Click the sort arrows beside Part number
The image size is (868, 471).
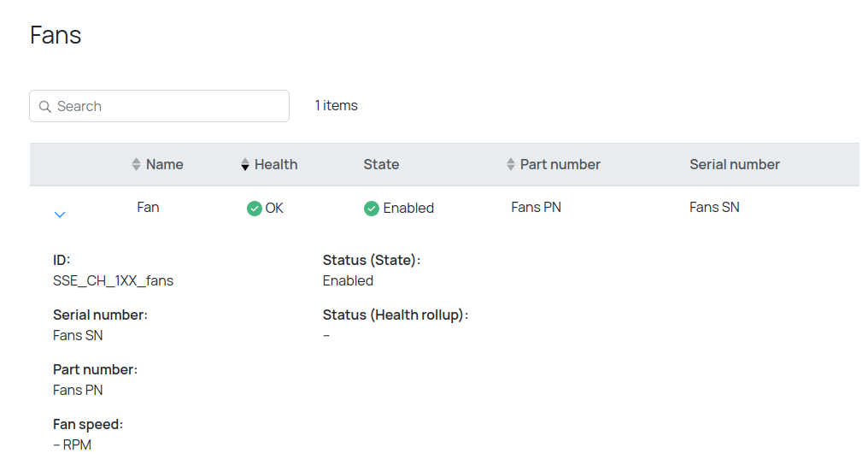pyautogui.click(x=511, y=164)
